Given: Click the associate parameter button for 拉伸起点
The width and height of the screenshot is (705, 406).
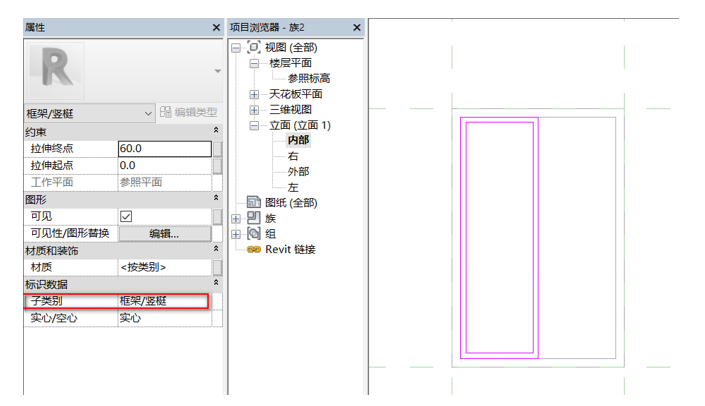Looking at the screenshot, I should coord(217,165).
